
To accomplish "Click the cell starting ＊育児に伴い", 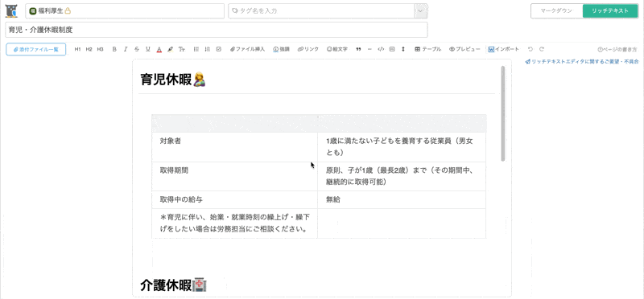I will pyautogui.click(x=234, y=223).
